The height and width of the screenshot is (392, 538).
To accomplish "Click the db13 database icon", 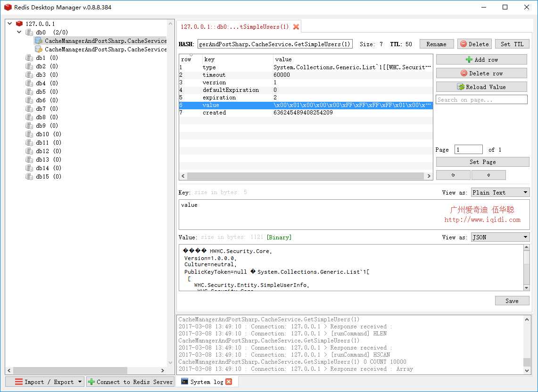I will [x=30, y=159].
